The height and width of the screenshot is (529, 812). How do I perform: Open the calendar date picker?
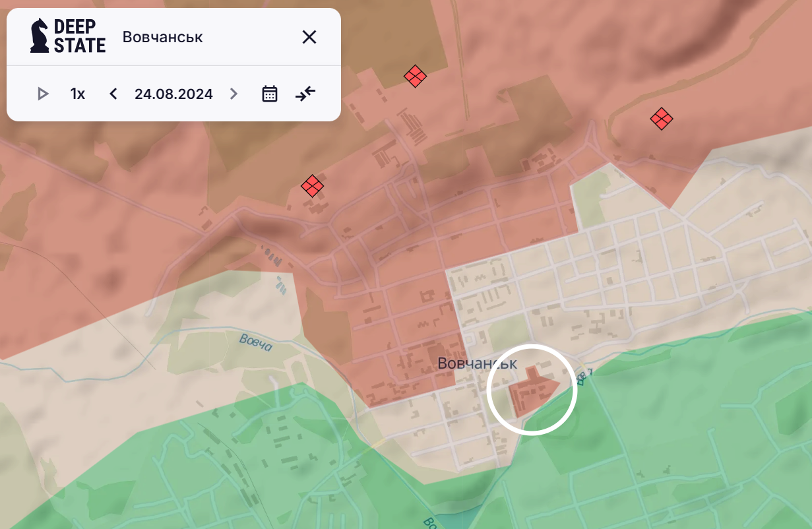click(x=270, y=94)
